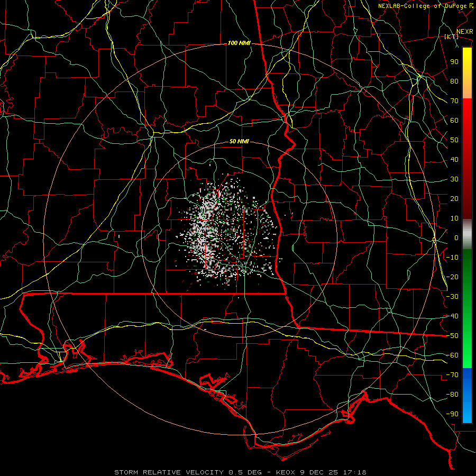Click the positive 60 scale value
Image resolution: width=476 pixels, height=476 pixels.
tap(454, 120)
